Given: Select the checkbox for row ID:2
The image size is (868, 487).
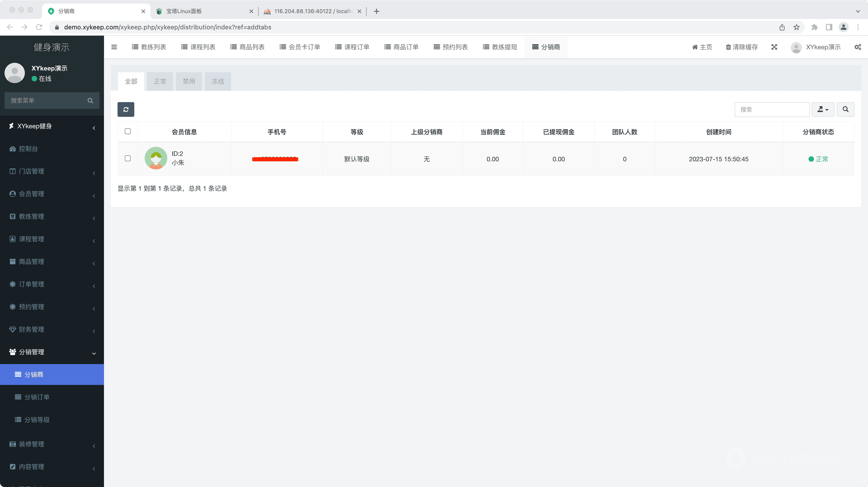Looking at the screenshot, I should click(x=127, y=159).
